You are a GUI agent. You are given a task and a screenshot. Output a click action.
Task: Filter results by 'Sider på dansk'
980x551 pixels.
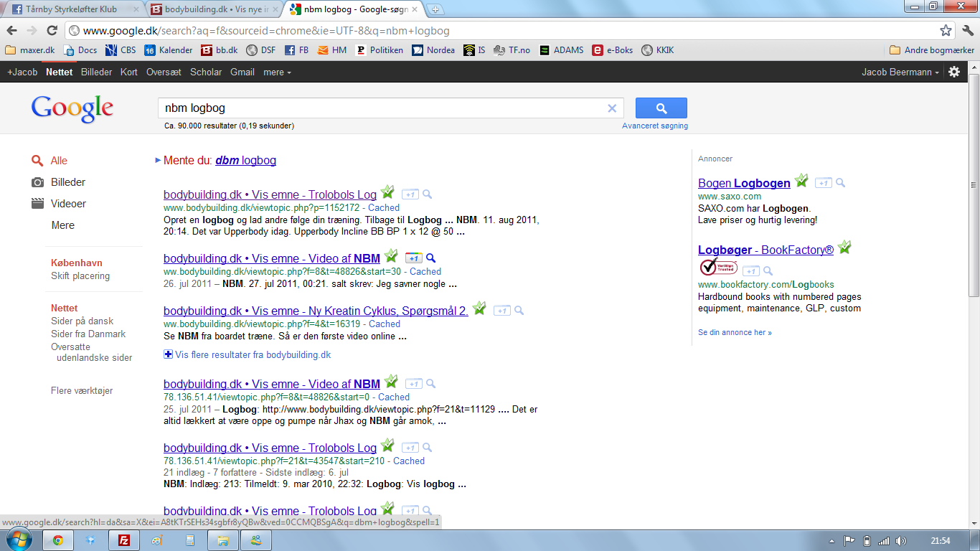pyautogui.click(x=82, y=321)
